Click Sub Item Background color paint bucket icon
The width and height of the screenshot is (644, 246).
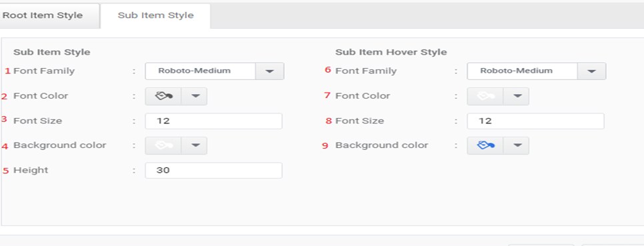pyautogui.click(x=163, y=145)
